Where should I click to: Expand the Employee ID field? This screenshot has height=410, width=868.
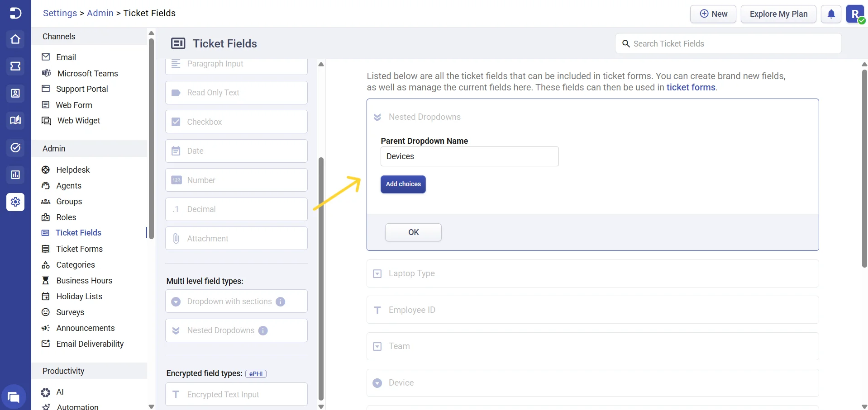coord(593,310)
